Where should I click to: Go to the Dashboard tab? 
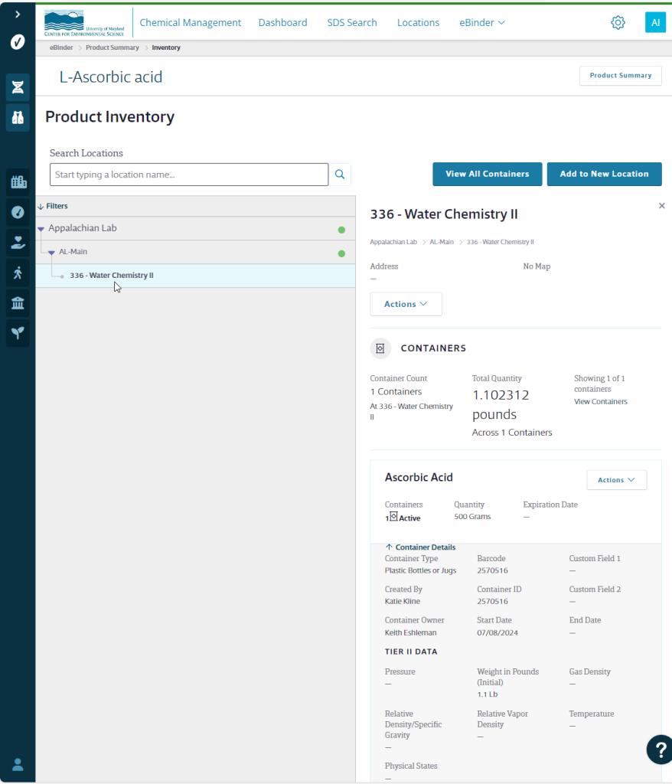[x=282, y=22]
